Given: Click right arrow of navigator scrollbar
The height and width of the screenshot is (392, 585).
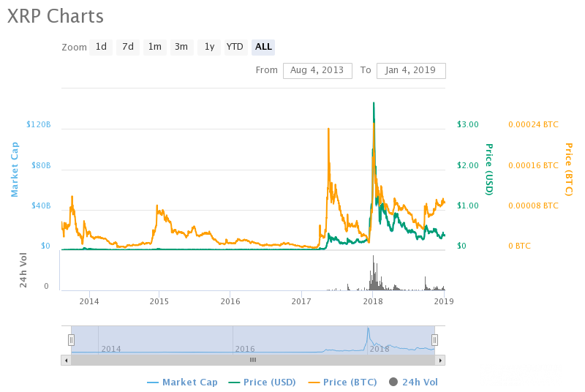Looking at the screenshot, I should point(441,360).
